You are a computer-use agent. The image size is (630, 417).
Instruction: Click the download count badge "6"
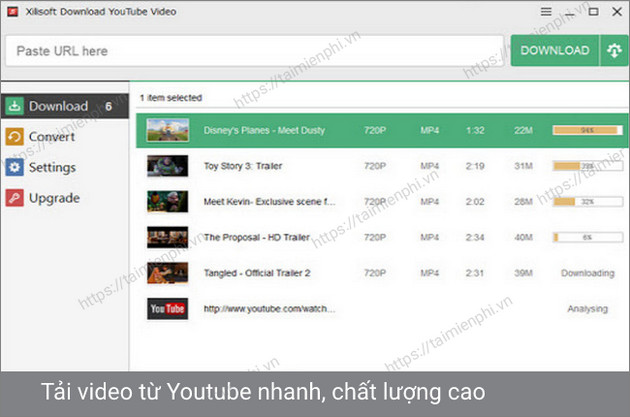108,106
